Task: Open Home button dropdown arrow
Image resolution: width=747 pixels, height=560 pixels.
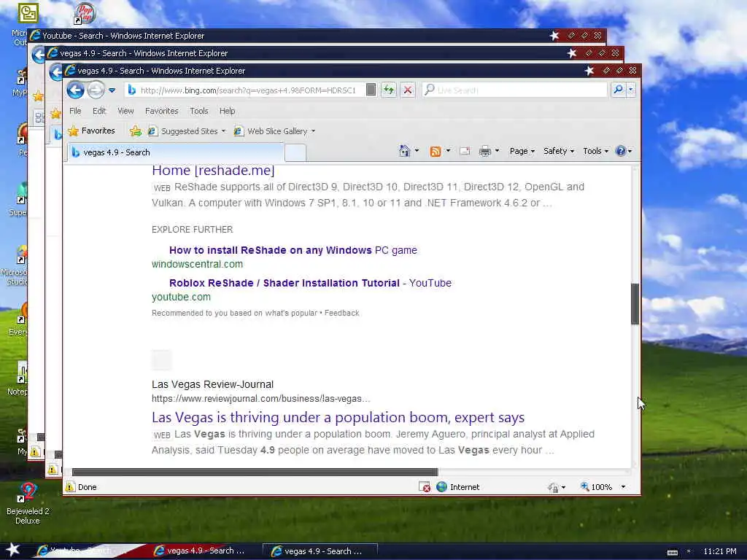Action: click(x=417, y=151)
